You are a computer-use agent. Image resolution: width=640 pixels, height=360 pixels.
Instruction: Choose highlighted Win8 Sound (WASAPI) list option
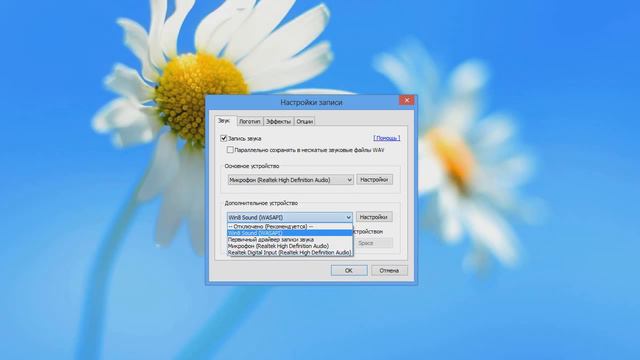click(290, 233)
